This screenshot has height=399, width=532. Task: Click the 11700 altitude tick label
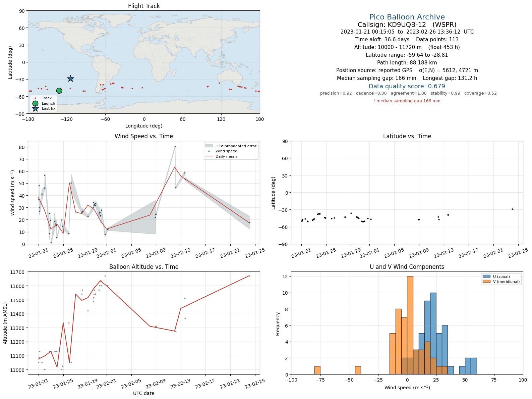tap(18, 272)
